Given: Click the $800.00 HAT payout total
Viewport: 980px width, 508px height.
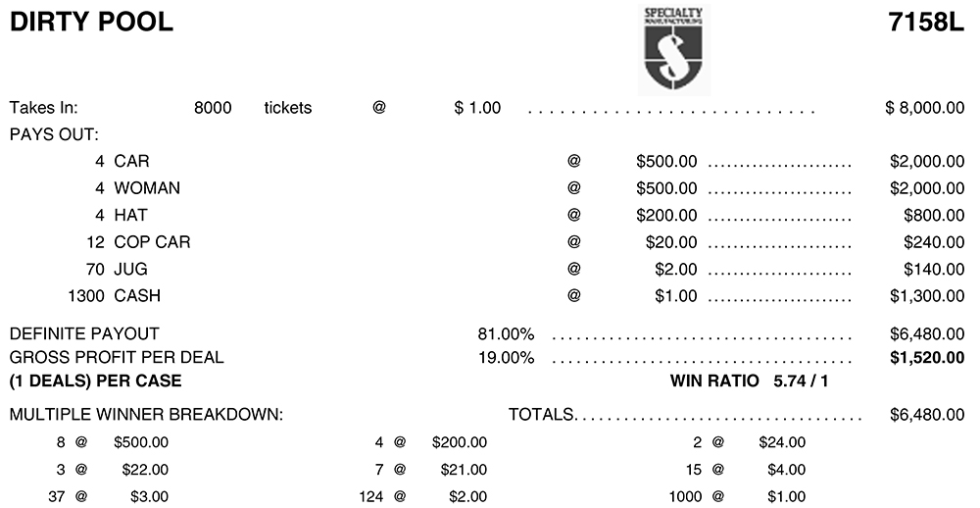Looking at the screenshot, I should (x=934, y=215).
